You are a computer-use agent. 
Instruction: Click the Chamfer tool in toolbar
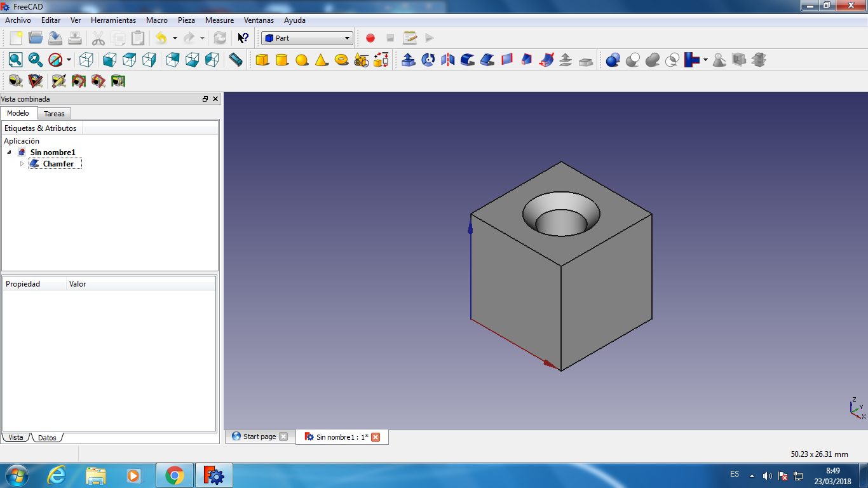click(x=487, y=60)
